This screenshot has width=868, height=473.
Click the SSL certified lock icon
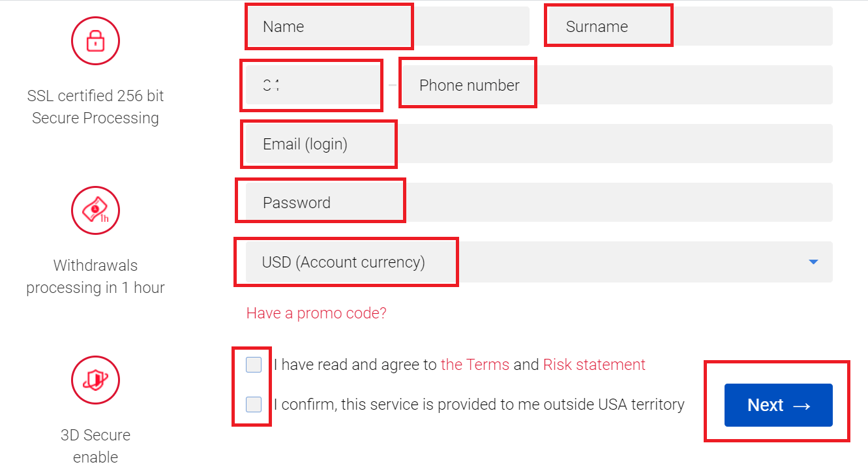(95, 40)
